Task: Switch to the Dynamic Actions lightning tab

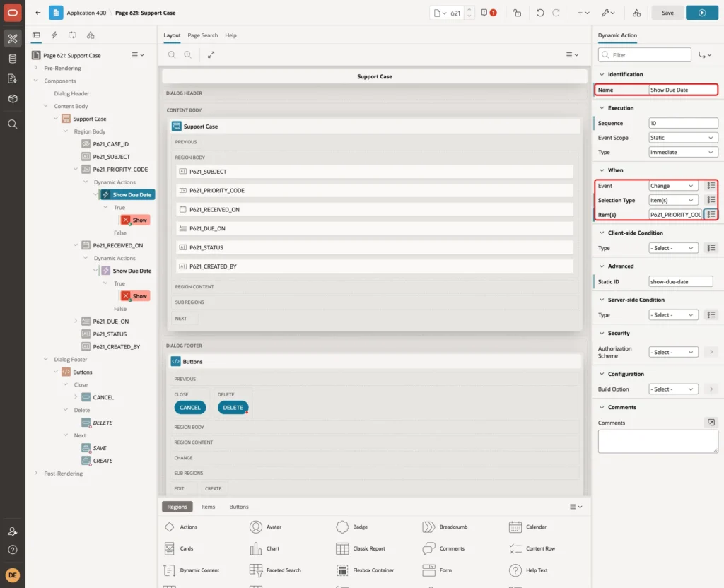Action: click(x=54, y=35)
